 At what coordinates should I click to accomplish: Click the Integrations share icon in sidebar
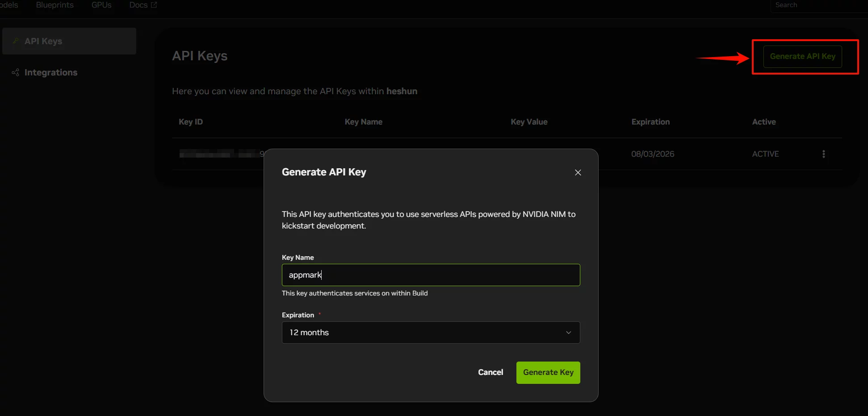(x=16, y=72)
